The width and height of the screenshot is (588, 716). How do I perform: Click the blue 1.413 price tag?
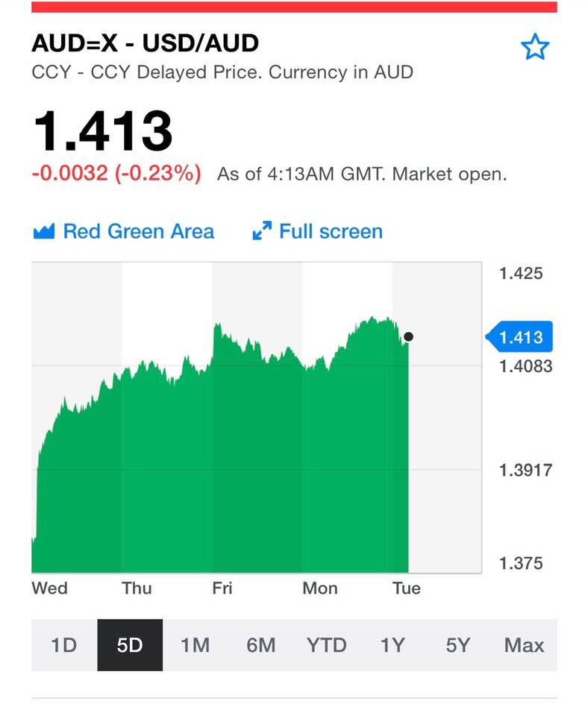click(519, 337)
